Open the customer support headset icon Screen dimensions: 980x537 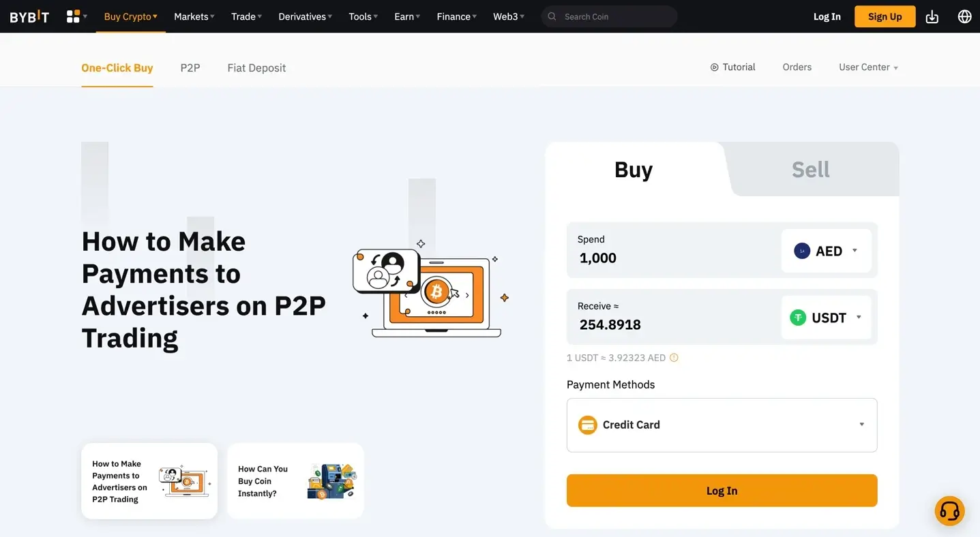coord(949,510)
